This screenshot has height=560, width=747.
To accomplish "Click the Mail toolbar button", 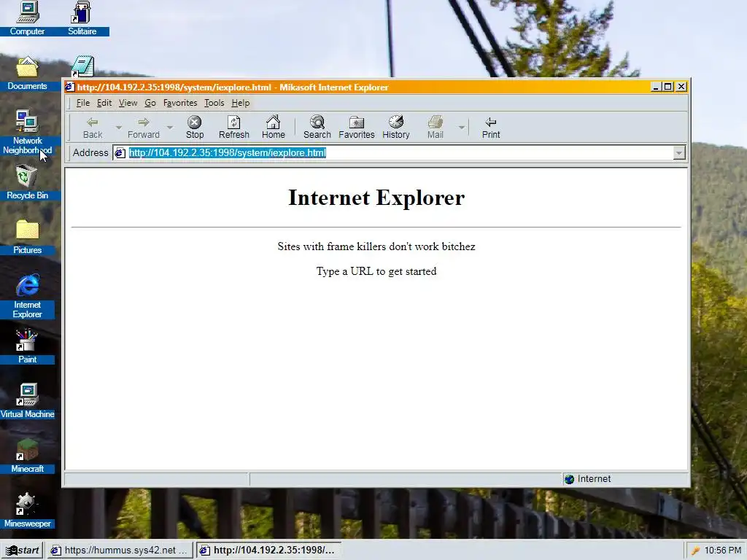I will pyautogui.click(x=435, y=128).
